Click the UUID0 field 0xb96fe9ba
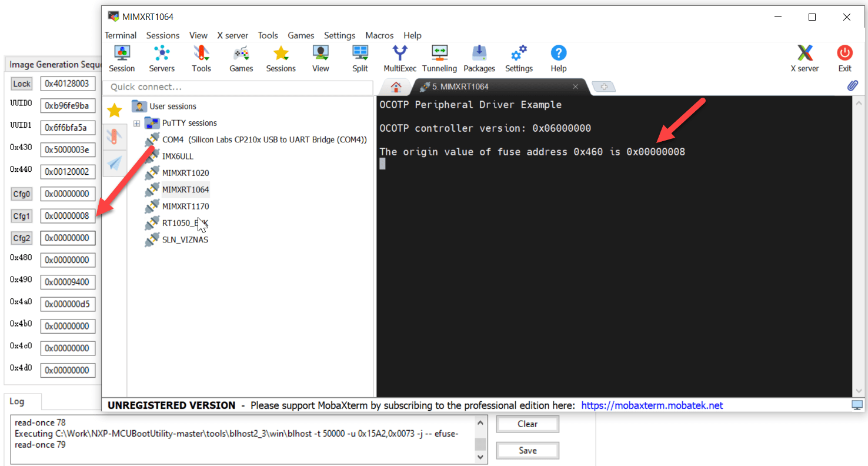This screenshot has width=868, height=466. (x=68, y=106)
